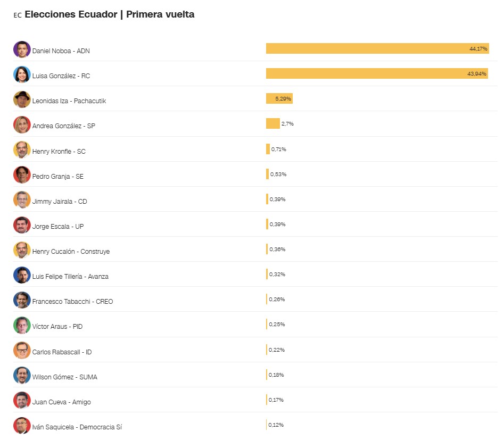Viewport: 504px width, 448px height.
Task: Click Andrea González's round portrait
Action: pyautogui.click(x=22, y=125)
